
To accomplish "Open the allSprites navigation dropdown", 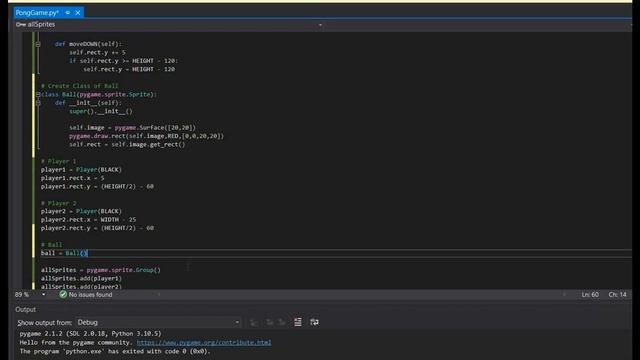I will coord(320,24).
